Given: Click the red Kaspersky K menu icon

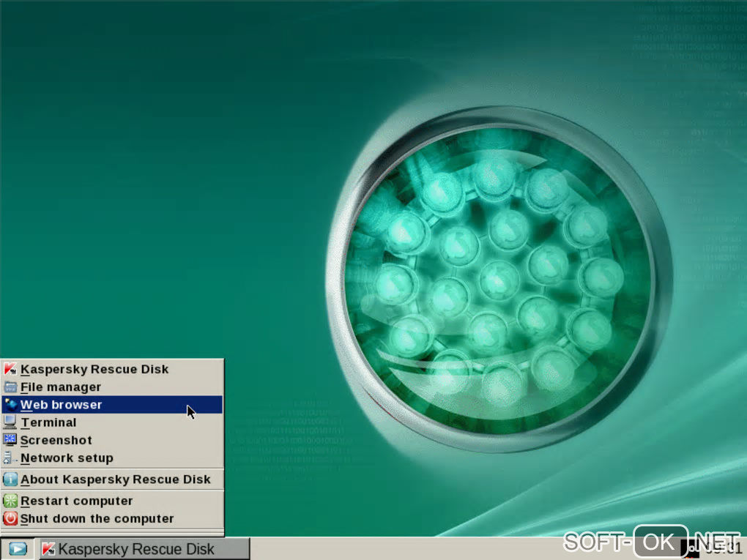Looking at the screenshot, I should tap(10, 369).
